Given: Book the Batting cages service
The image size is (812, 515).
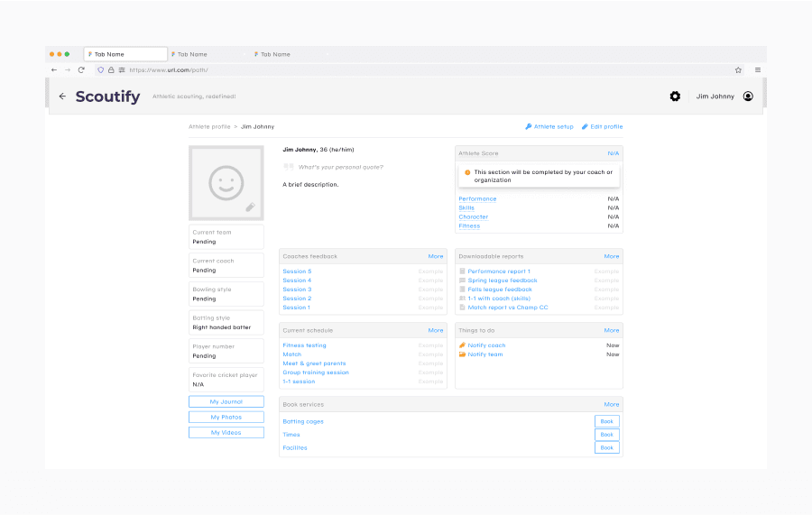Looking at the screenshot, I should (x=607, y=421).
